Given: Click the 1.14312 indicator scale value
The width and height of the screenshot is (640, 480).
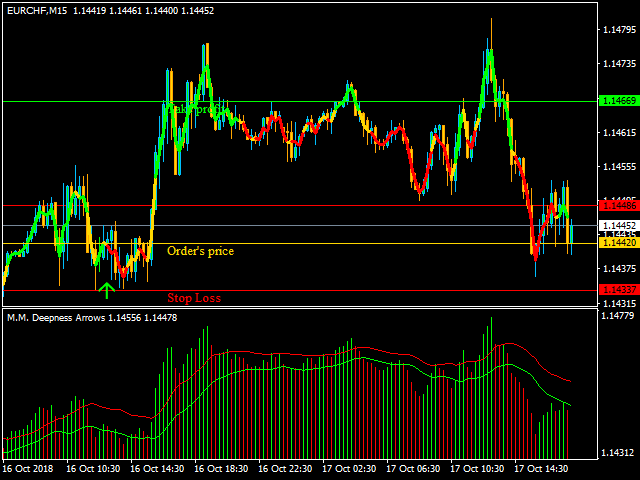Looking at the screenshot, I should tap(618, 453).
